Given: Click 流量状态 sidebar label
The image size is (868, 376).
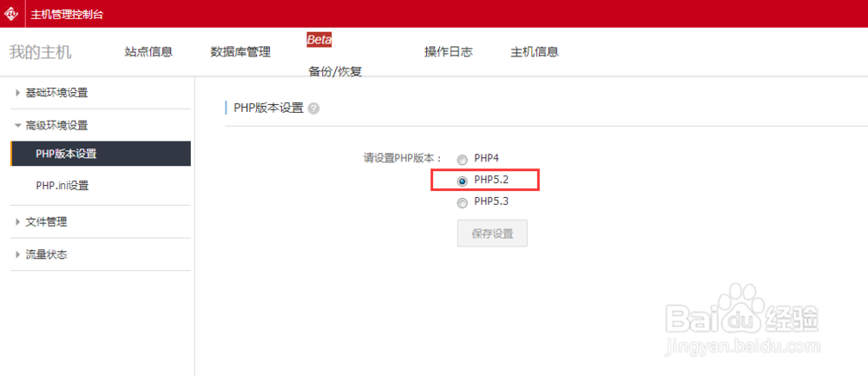Looking at the screenshot, I should coord(47,254).
